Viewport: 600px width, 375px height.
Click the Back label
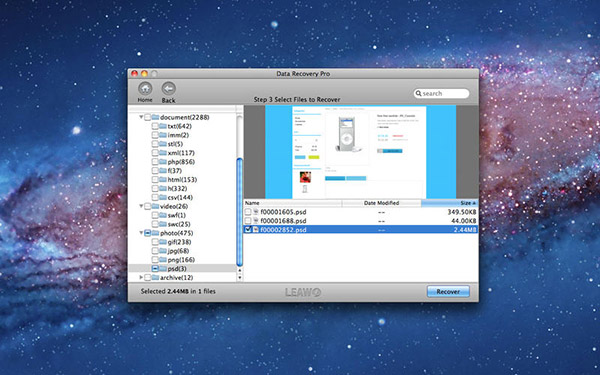pyautogui.click(x=168, y=100)
